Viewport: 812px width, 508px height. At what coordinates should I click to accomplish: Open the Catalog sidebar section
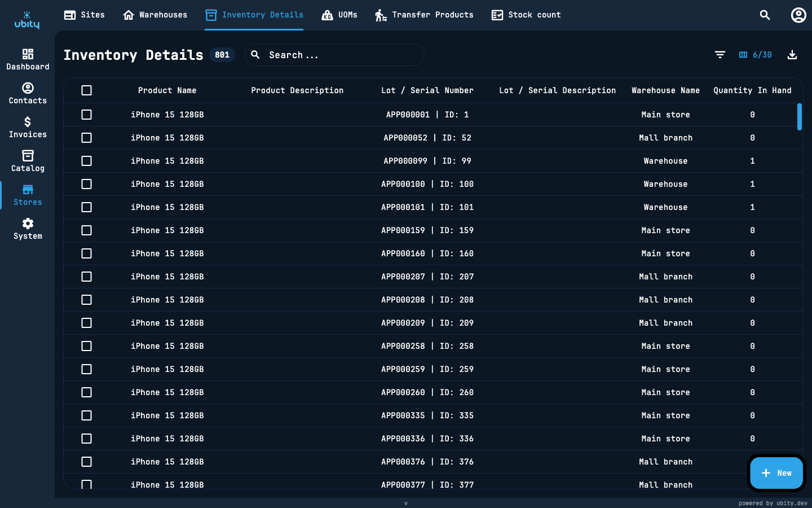[28, 161]
